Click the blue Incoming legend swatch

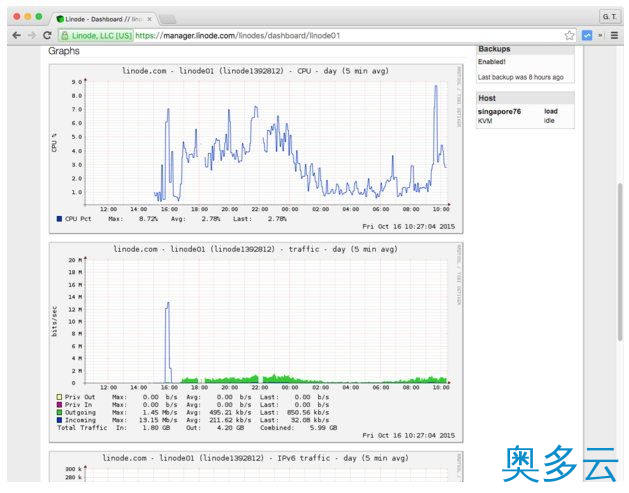pyautogui.click(x=59, y=420)
